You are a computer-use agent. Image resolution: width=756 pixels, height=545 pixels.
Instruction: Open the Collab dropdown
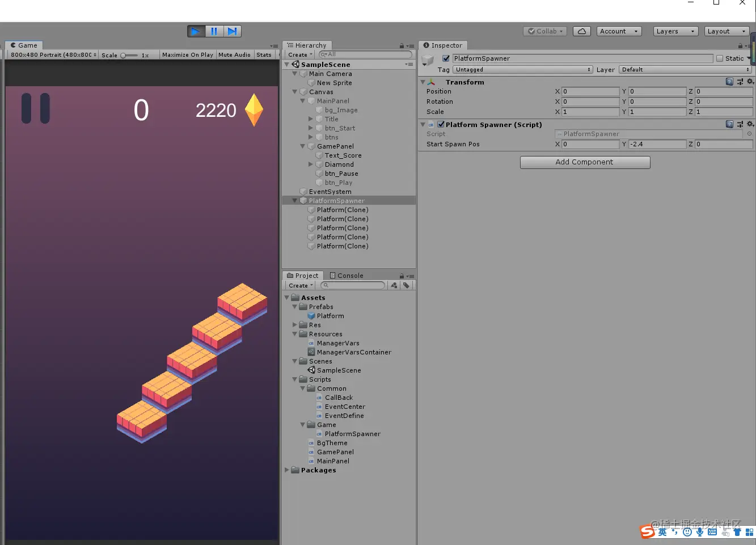[x=545, y=31]
